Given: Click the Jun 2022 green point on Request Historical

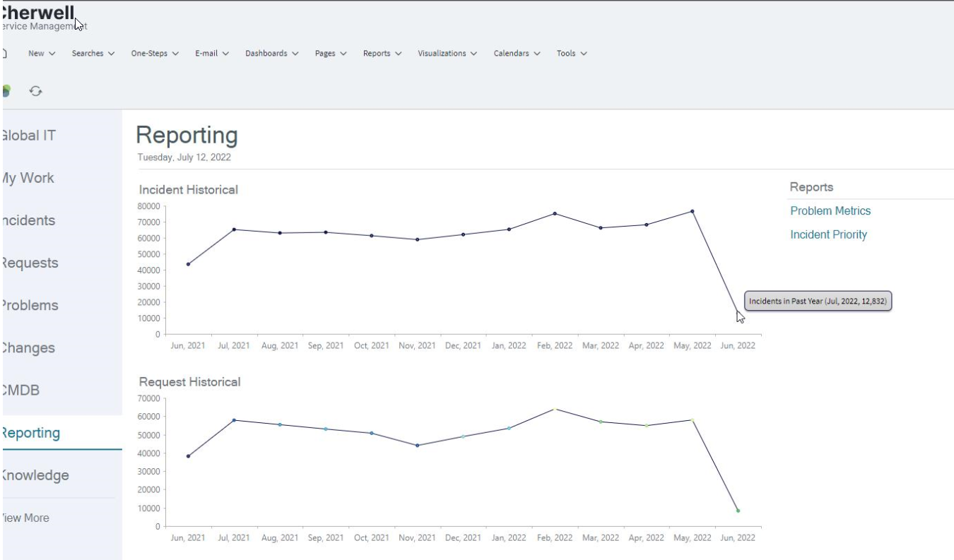Looking at the screenshot, I should coord(737,511).
